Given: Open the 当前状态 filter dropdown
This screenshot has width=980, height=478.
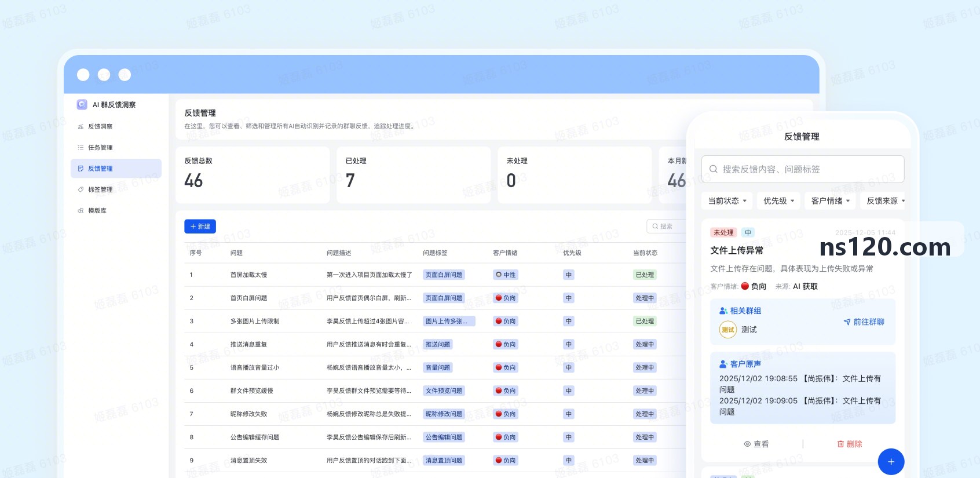Looking at the screenshot, I should point(727,201).
